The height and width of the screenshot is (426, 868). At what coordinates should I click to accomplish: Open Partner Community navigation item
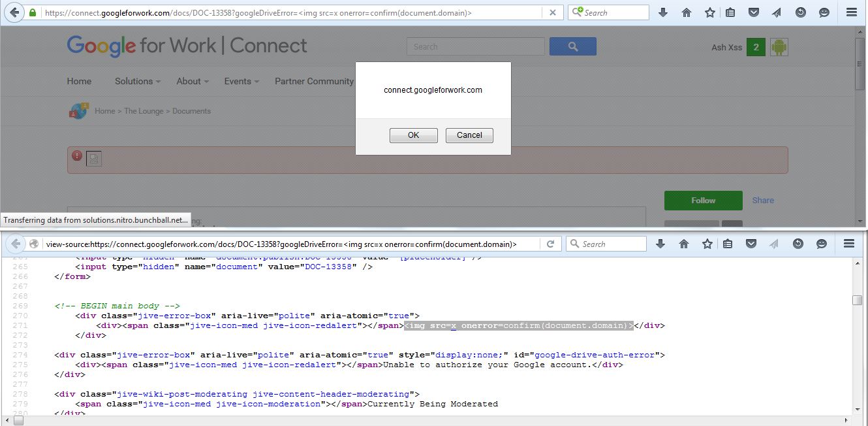314,81
